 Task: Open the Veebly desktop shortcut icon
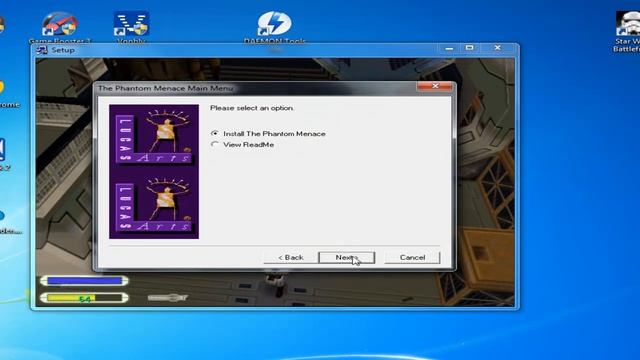pos(131,28)
